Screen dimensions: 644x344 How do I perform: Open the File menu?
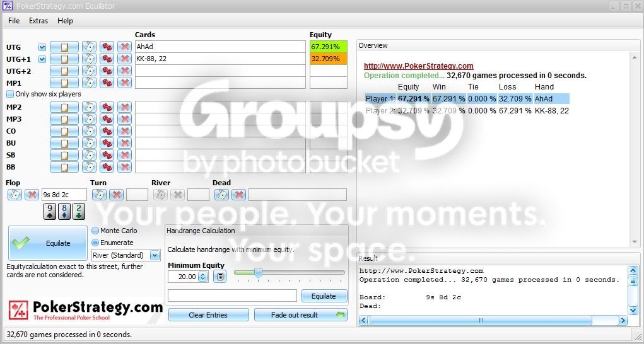(13, 21)
